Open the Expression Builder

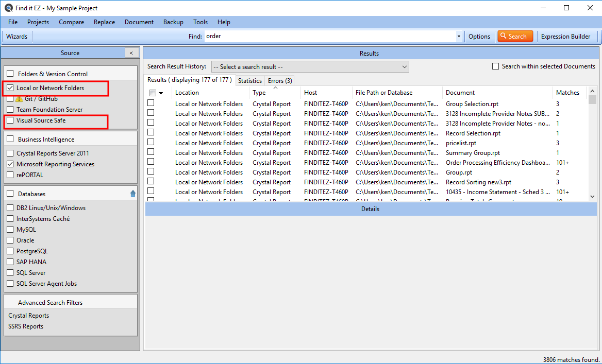pyautogui.click(x=565, y=37)
